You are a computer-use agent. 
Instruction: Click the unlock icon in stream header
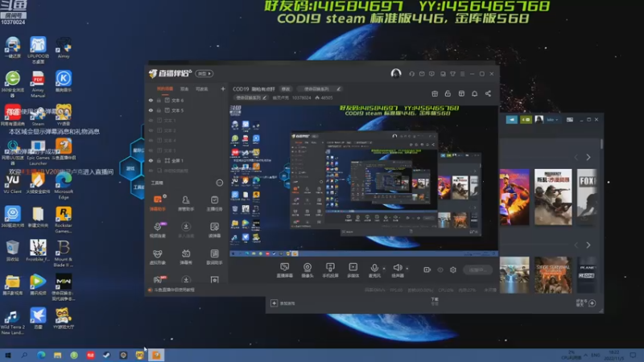(448, 93)
